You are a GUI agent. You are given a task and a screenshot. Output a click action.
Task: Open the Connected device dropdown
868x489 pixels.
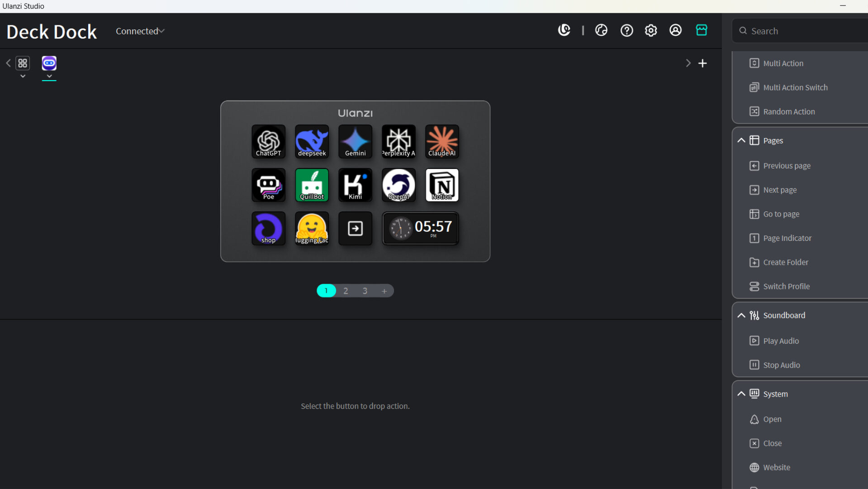point(140,31)
